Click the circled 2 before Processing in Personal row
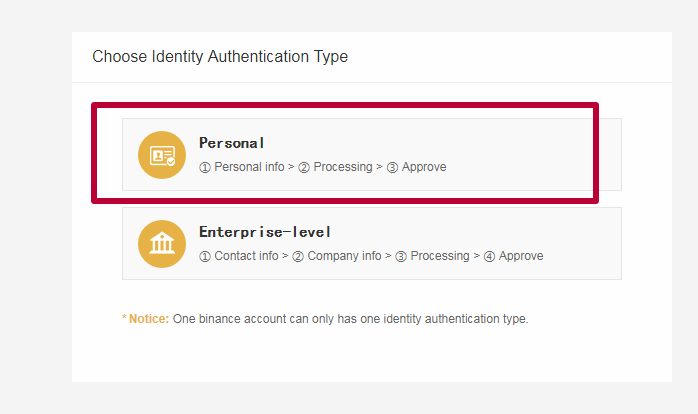 point(304,167)
